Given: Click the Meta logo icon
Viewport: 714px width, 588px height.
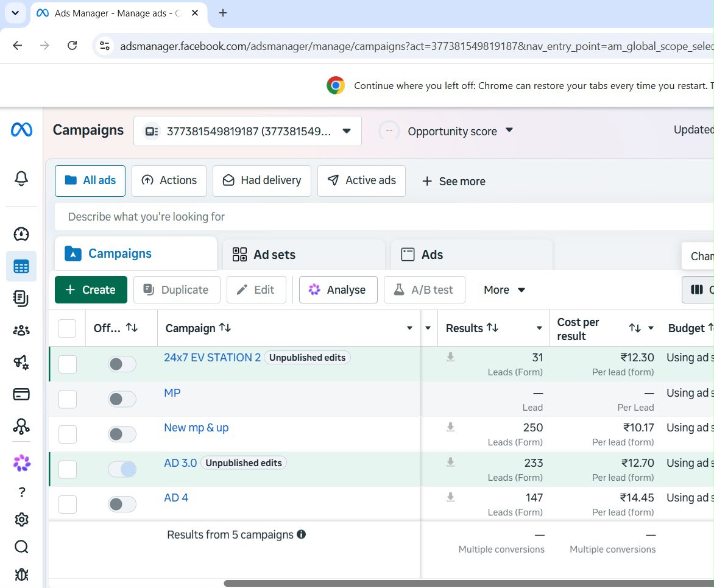Looking at the screenshot, I should [x=21, y=130].
